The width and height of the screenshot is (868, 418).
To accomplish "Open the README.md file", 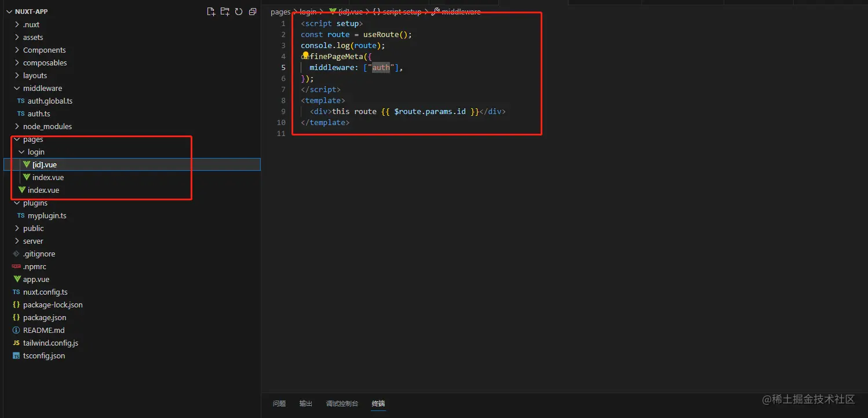I will (x=44, y=330).
